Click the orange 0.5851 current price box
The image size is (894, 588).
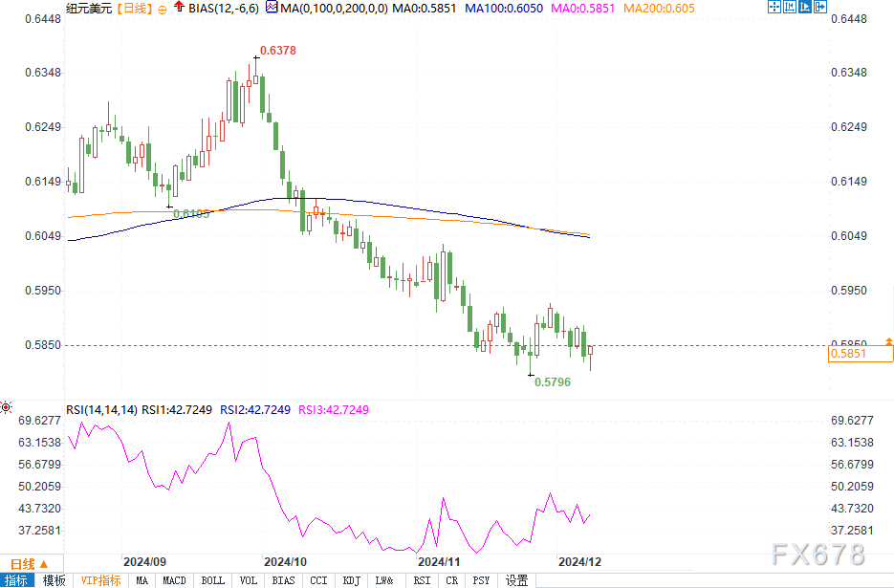pyautogui.click(x=860, y=354)
